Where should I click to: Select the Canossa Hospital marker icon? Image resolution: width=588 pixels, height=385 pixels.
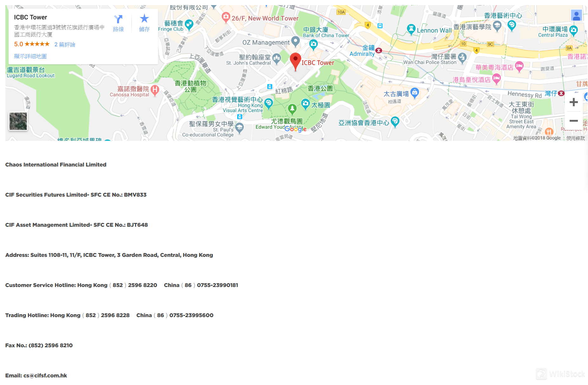coord(155,90)
